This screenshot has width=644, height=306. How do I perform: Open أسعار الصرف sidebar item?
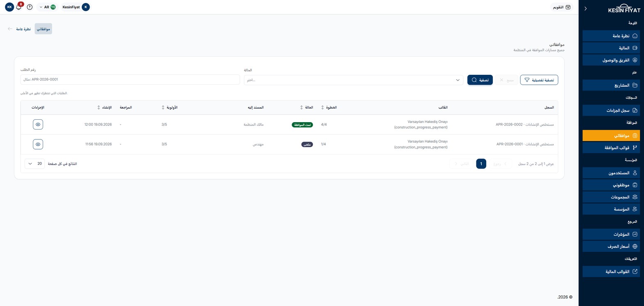click(x=611, y=246)
